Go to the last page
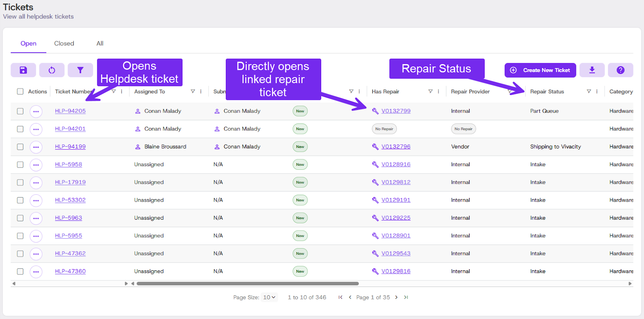This screenshot has width=644, height=319. point(406,297)
